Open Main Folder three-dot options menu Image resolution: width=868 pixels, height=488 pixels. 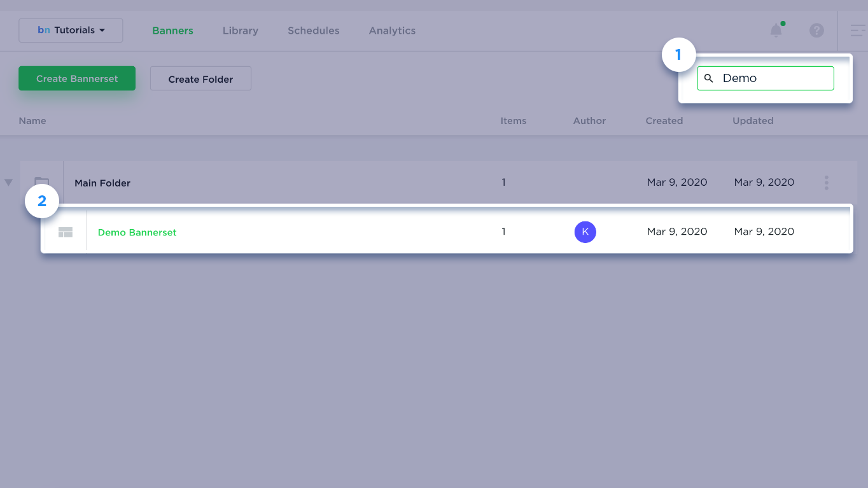(827, 183)
